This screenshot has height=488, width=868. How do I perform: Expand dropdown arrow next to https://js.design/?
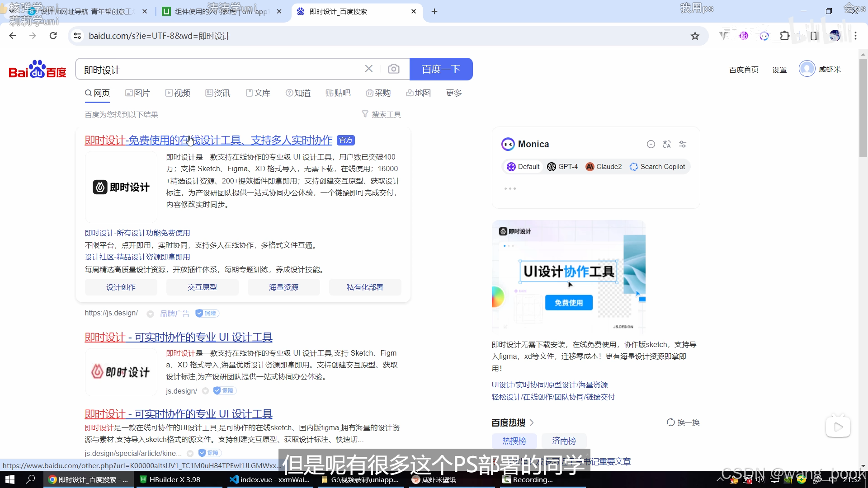(150, 314)
